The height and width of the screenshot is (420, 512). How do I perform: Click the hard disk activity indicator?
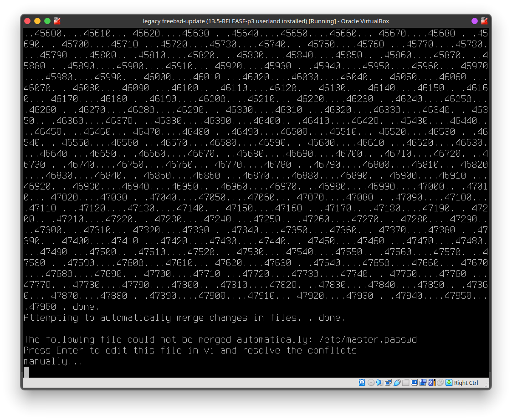pos(362,383)
